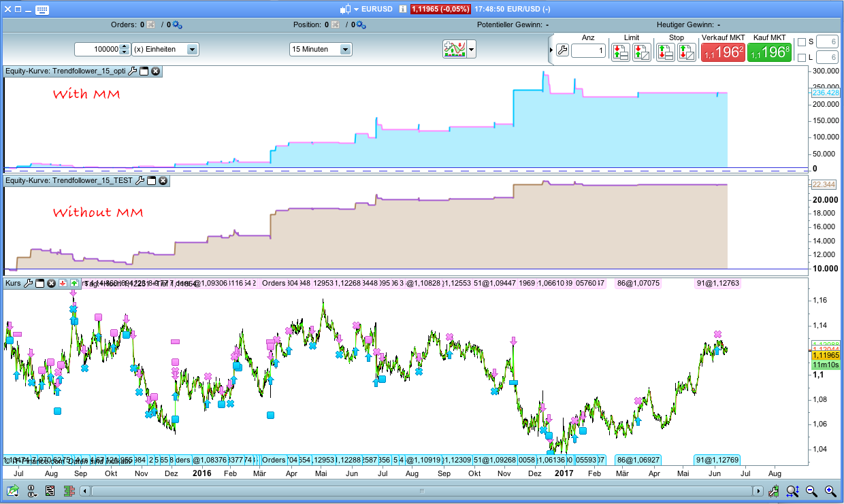Screen dimensions: 844x504
Task: Click the green up-arrow icon in Kurs header
Action: pyautogui.click(x=74, y=283)
